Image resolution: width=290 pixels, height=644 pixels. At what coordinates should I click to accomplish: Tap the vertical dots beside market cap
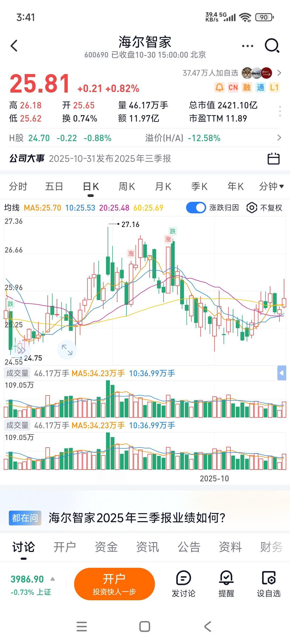pyautogui.click(x=280, y=111)
